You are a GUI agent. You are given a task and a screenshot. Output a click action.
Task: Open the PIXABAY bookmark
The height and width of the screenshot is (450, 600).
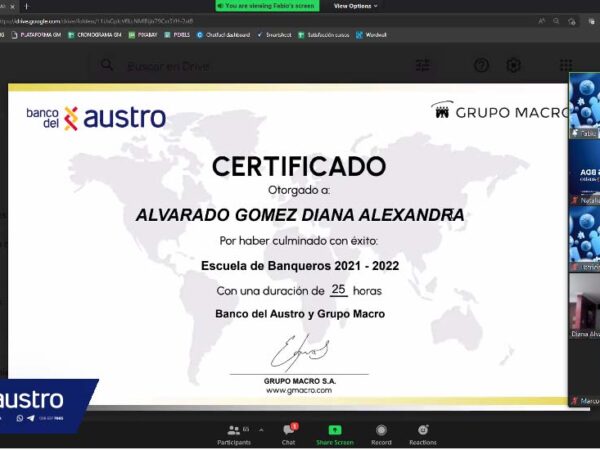143,35
